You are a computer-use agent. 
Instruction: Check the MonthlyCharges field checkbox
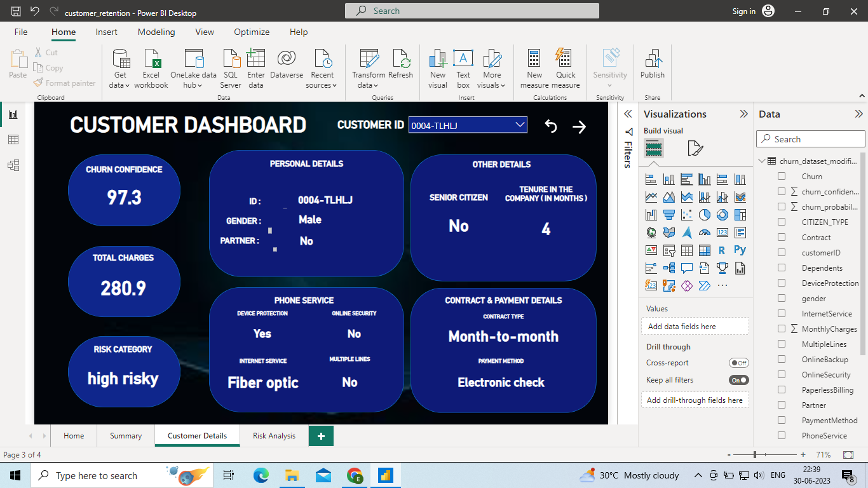click(781, 329)
